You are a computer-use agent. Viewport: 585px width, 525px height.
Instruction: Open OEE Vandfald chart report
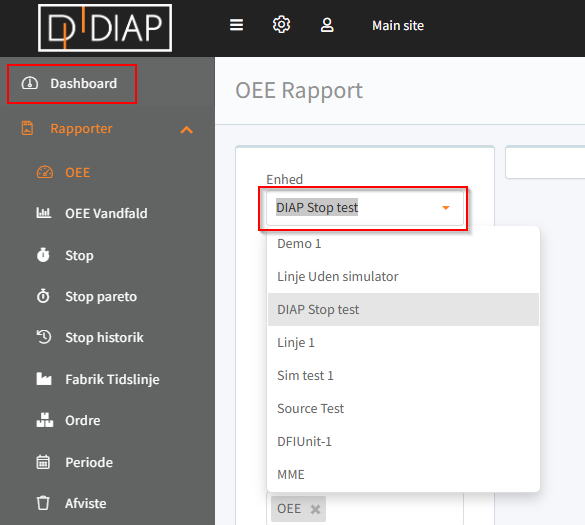[92, 213]
